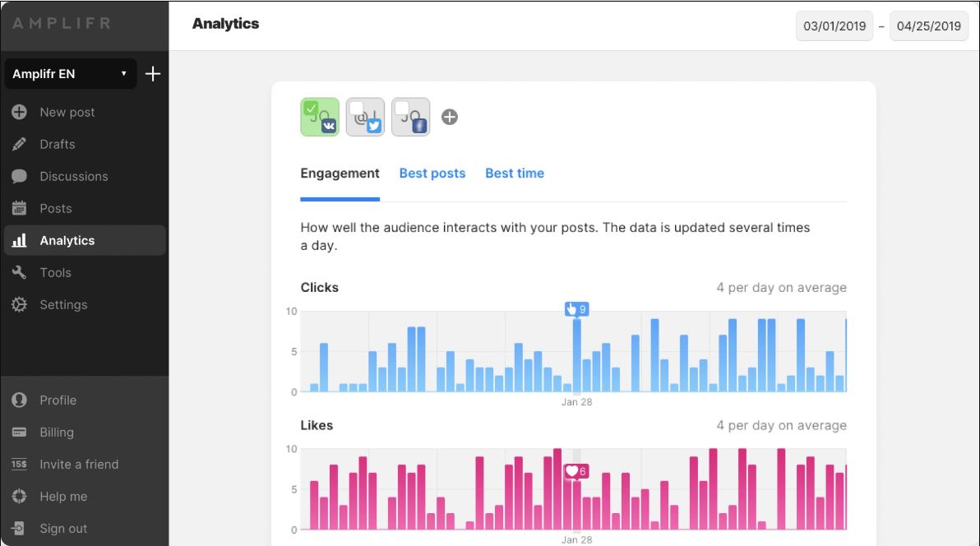Screen dimensions: 980x546
Task: Click the Billing card icon
Action: point(19,432)
